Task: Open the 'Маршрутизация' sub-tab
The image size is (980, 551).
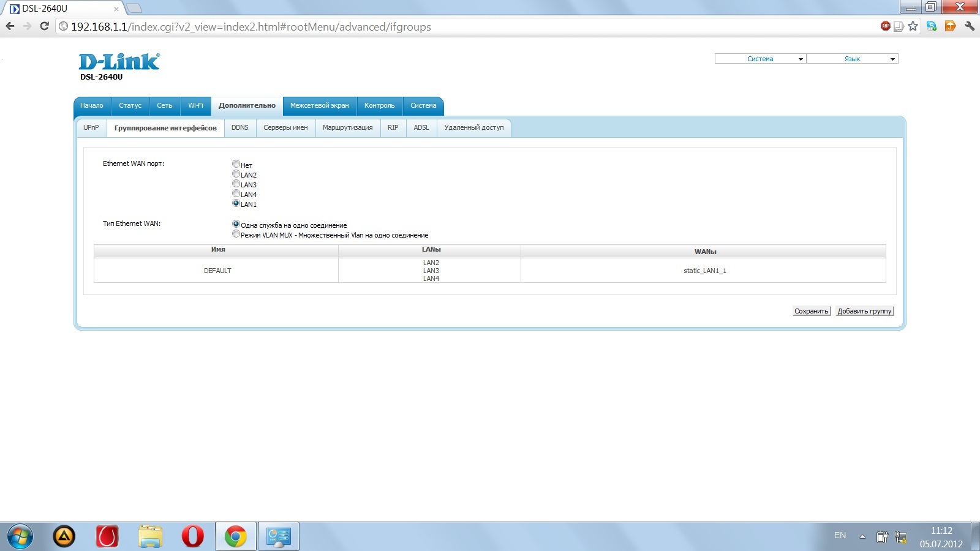Action: coord(347,128)
